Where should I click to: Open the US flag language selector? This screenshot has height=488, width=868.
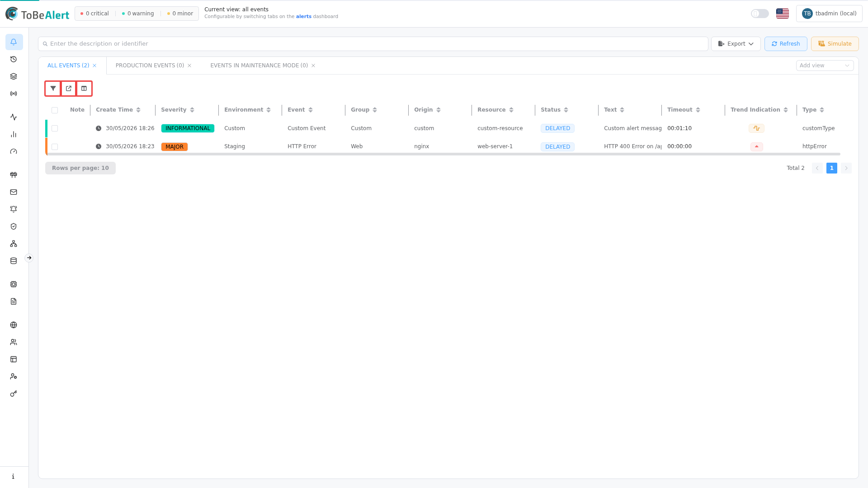coord(783,14)
